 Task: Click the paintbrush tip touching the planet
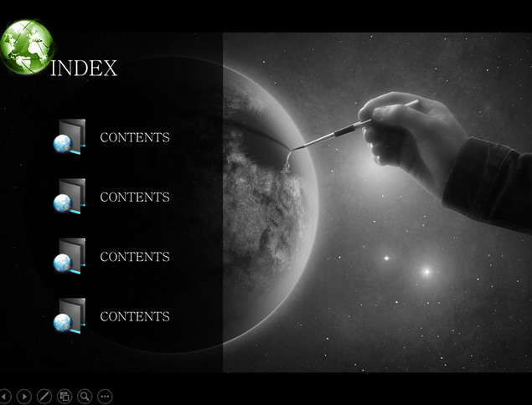(x=294, y=149)
